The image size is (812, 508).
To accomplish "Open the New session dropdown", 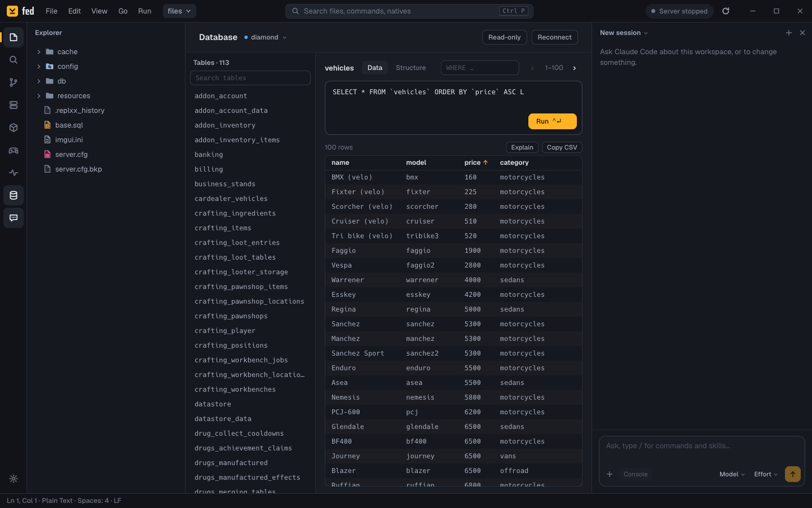I will coord(624,33).
